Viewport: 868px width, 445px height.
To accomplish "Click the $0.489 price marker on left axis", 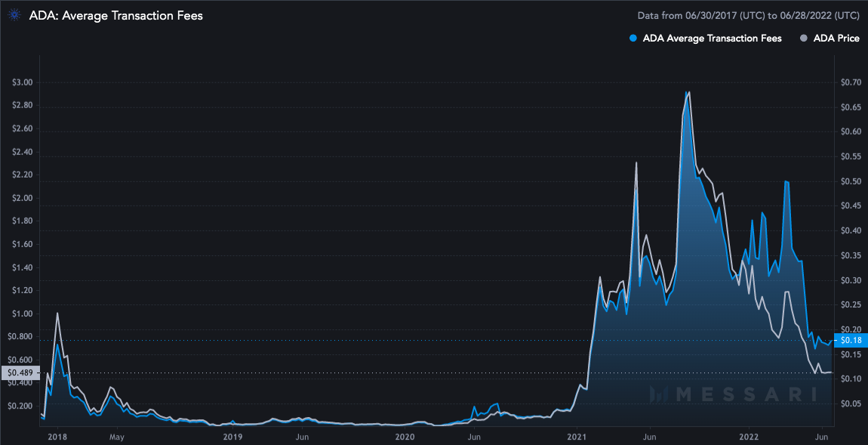I will tap(19, 373).
